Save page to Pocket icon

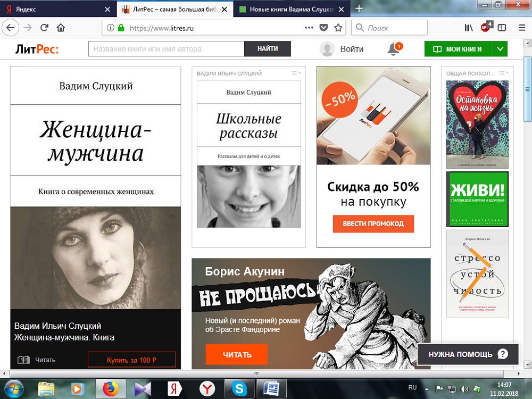point(323,28)
